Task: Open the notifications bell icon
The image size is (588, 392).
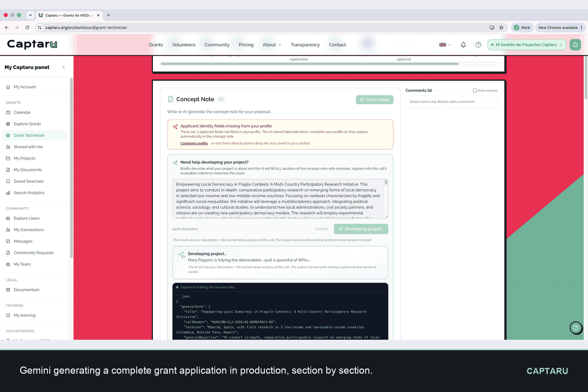Action: pos(463,45)
